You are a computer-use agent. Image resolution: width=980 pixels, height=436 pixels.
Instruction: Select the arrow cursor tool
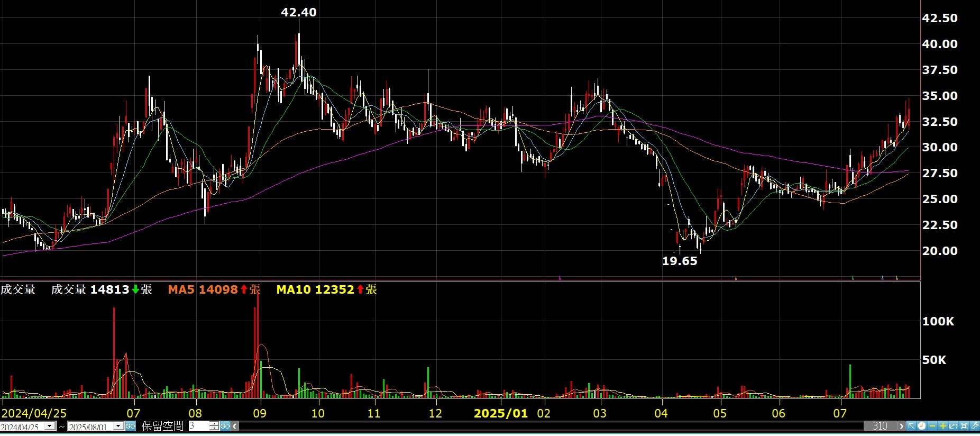point(911,426)
